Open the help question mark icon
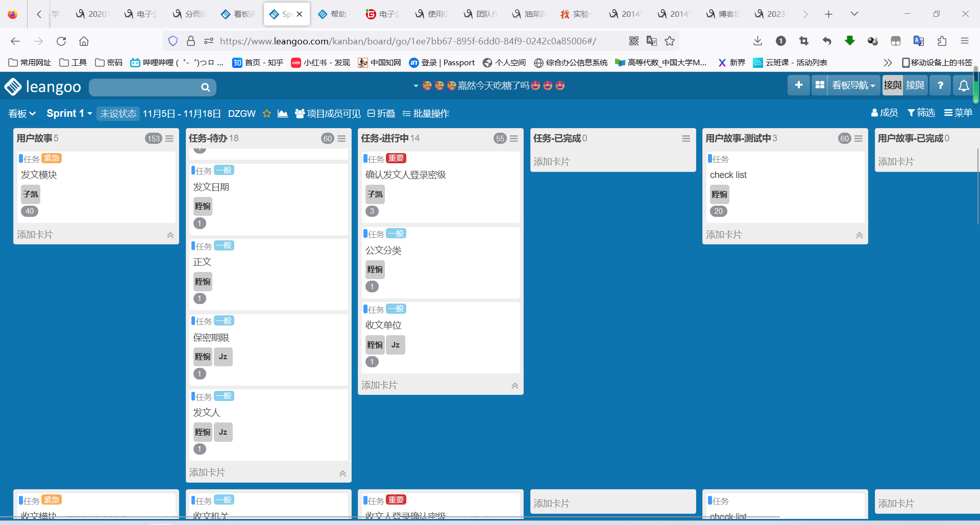980x525 pixels. click(940, 85)
